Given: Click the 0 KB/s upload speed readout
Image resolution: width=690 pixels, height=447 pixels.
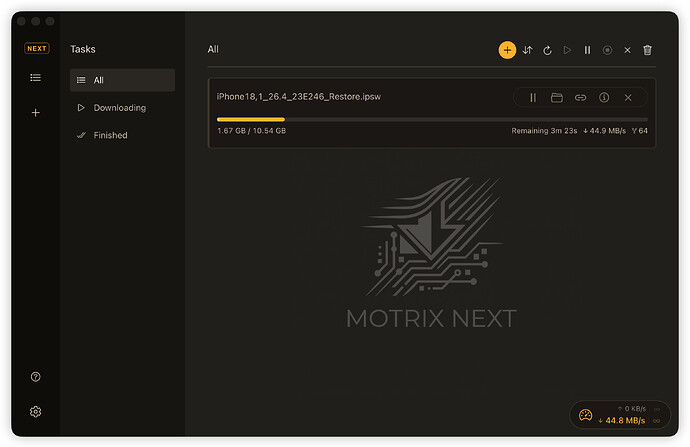Looking at the screenshot, I should (631, 409).
